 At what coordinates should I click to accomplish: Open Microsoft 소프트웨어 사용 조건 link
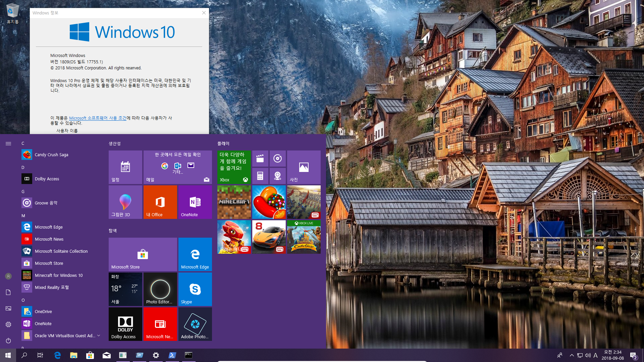click(98, 118)
